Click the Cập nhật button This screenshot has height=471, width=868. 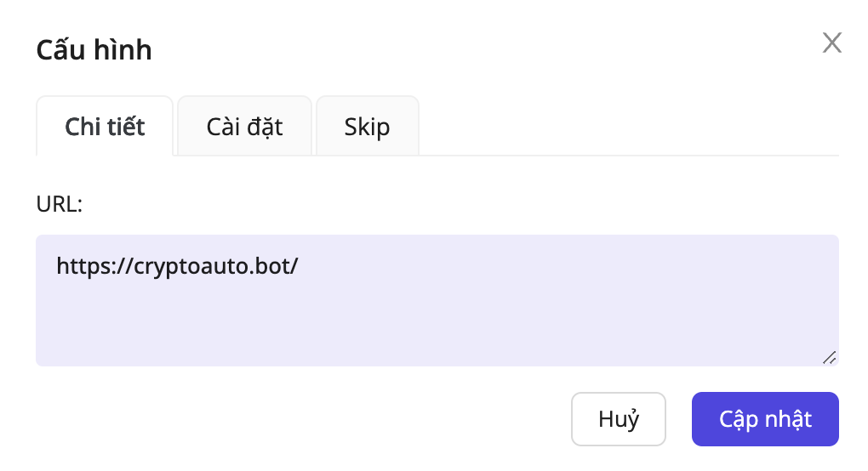click(765, 419)
